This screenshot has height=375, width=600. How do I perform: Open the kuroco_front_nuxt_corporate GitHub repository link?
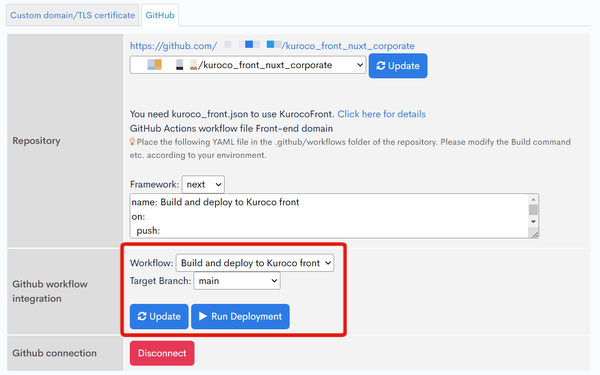[x=272, y=46]
